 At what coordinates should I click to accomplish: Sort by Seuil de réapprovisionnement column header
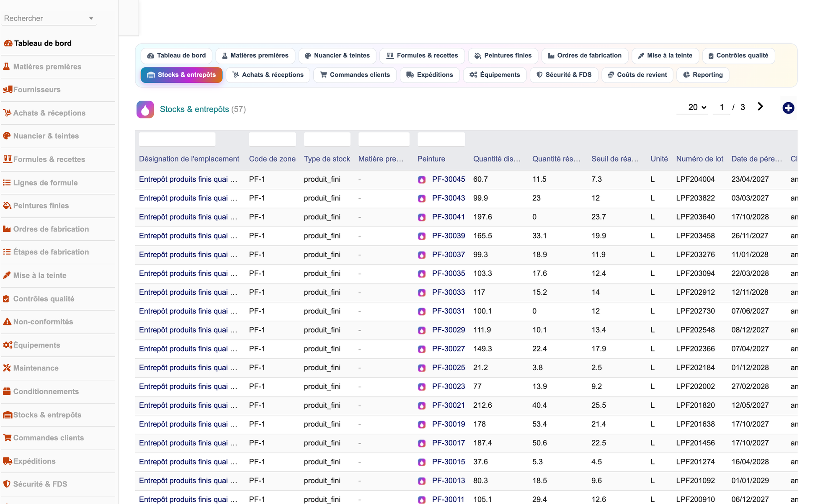615,159
